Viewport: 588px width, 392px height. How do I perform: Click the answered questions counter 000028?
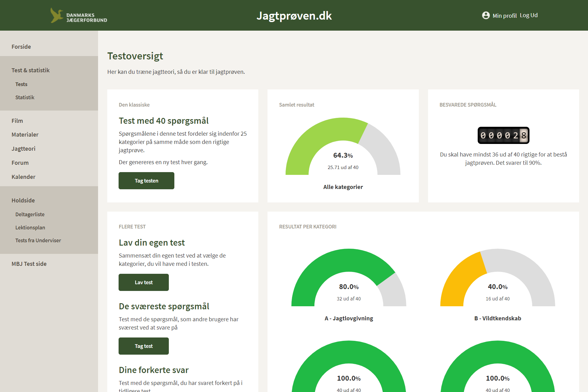[x=503, y=135]
